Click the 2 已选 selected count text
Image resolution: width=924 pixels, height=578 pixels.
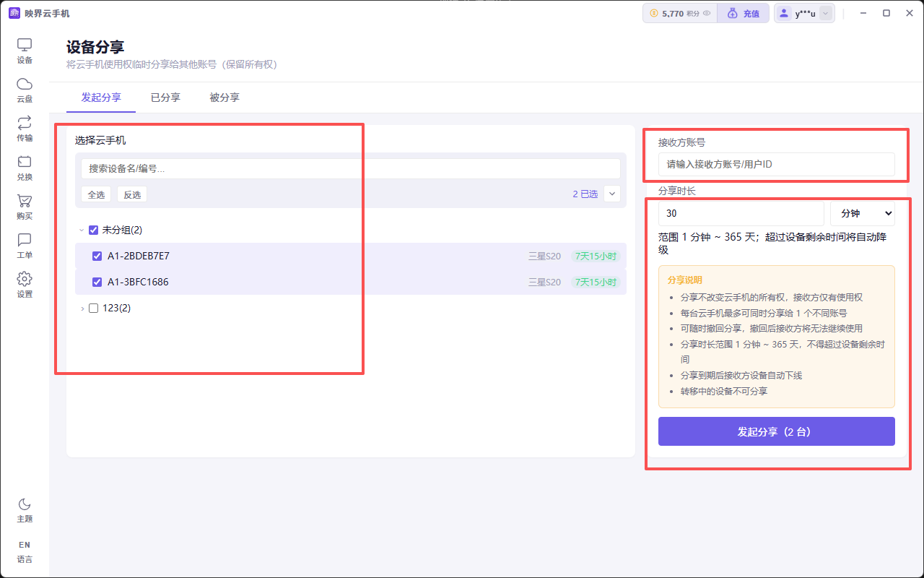pyautogui.click(x=585, y=194)
